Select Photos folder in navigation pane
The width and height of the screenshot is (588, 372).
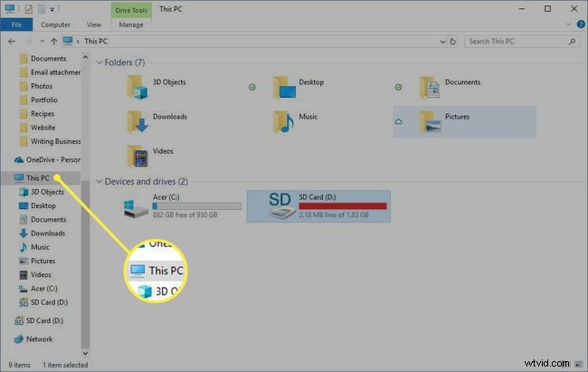pos(36,86)
